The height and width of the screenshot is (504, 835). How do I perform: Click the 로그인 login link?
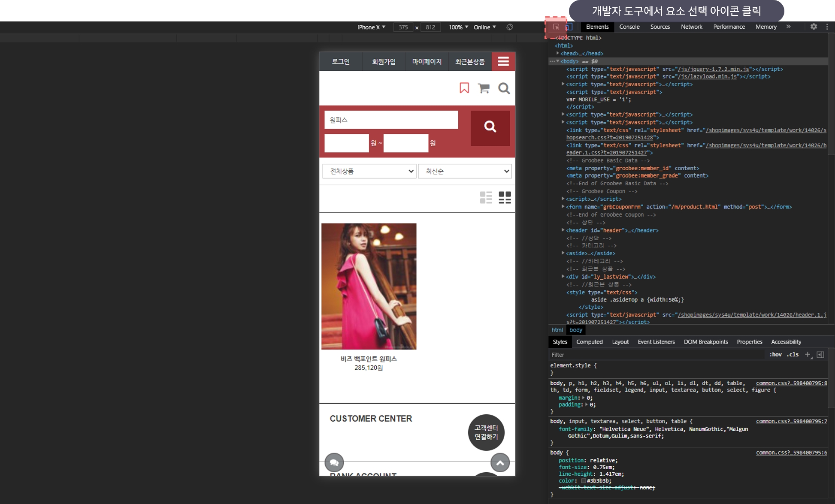click(341, 62)
